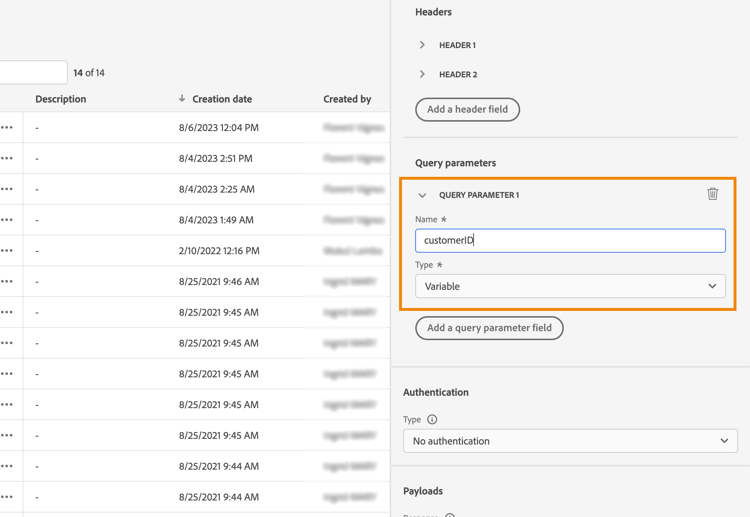Open the more options menu for the 2/10/2022 row

(7, 251)
